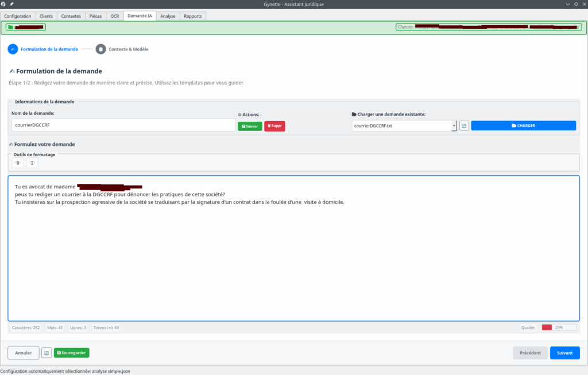Screen dimensions: 588x375
Task: Click inside the request text editor area
Action: point(293,258)
